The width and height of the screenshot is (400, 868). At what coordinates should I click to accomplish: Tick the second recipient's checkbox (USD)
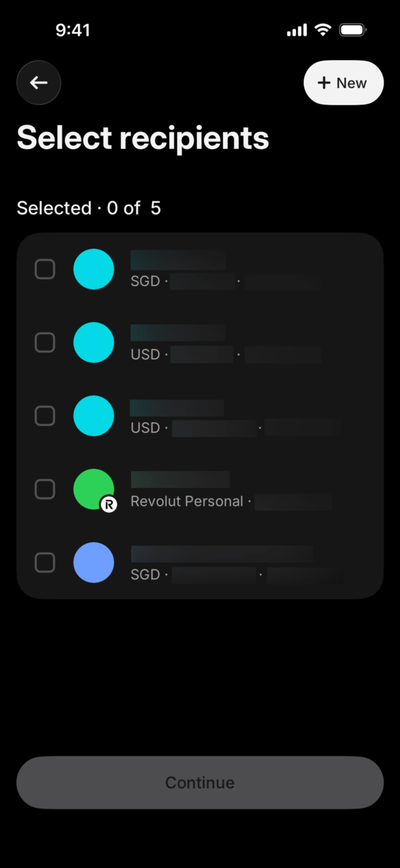coord(45,342)
